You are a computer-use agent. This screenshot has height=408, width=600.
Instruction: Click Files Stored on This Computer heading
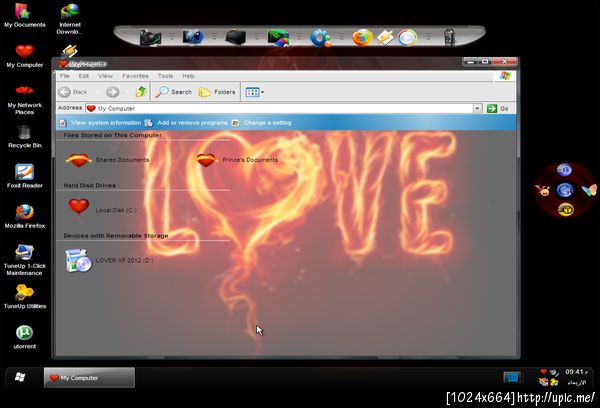[112, 135]
